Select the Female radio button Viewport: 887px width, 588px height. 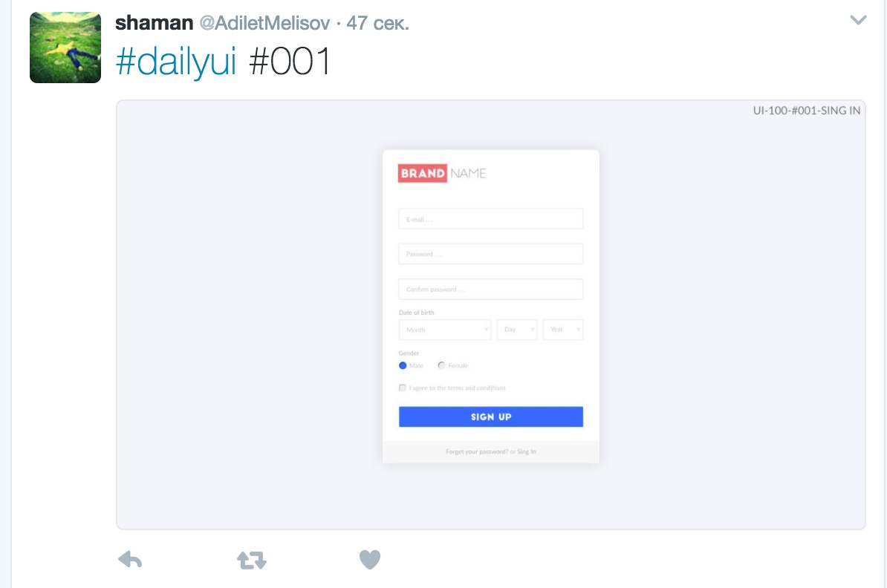pyautogui.click(x=442, y=365)
